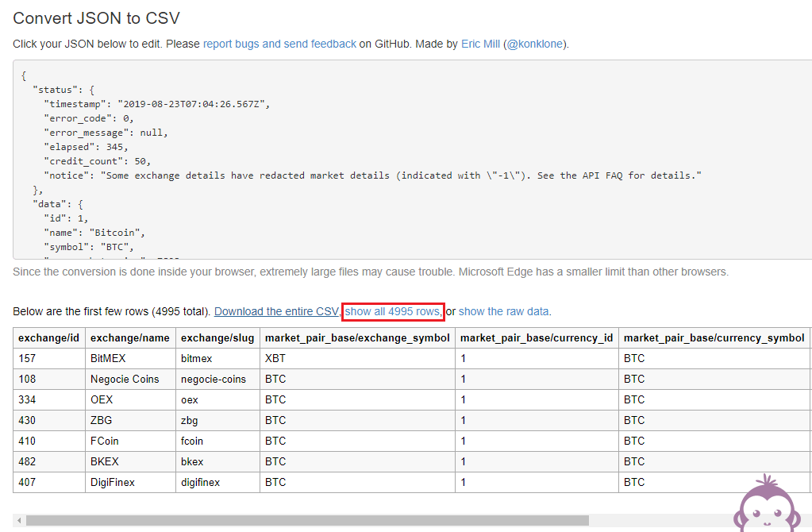Click the market_pair_base/currency_symbol header
The image size is (812, 532).
point(714,337)
